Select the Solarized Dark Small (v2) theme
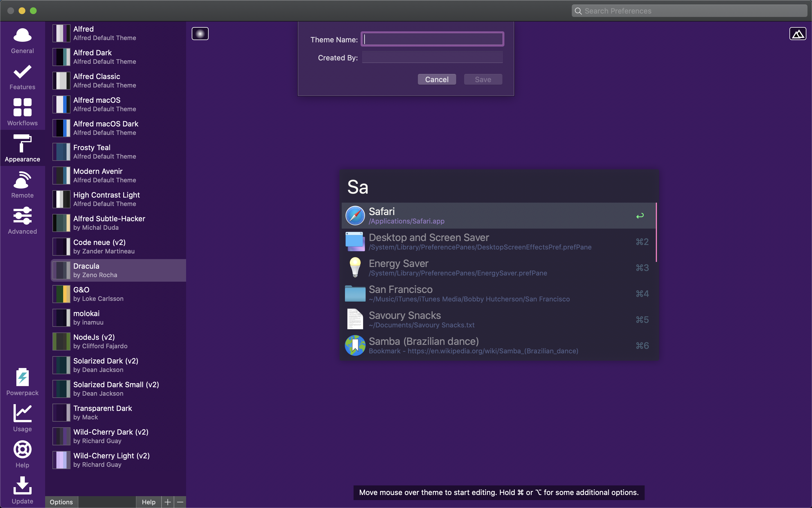The height and width of the screenshot is (508, 812). [x=118, y=389]
